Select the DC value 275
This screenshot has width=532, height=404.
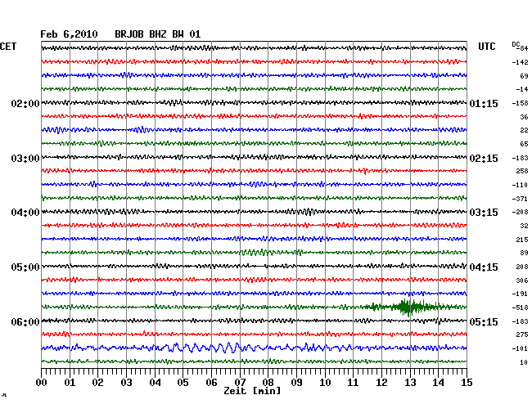pyautogui.click(x=522, y=334)
